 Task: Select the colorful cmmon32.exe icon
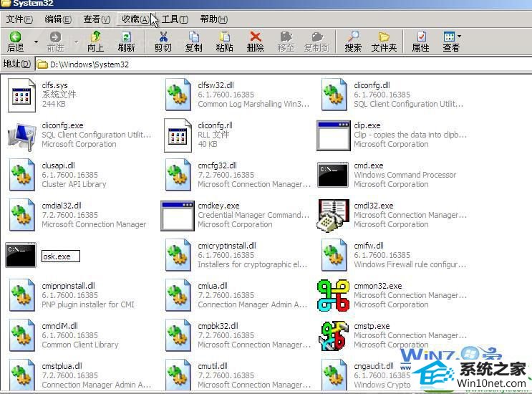(333, 295)
